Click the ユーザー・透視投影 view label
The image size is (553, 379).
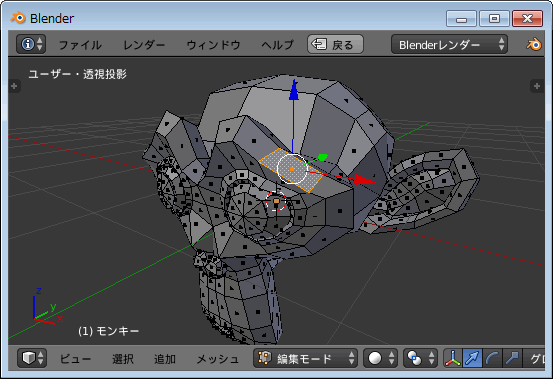78,74
